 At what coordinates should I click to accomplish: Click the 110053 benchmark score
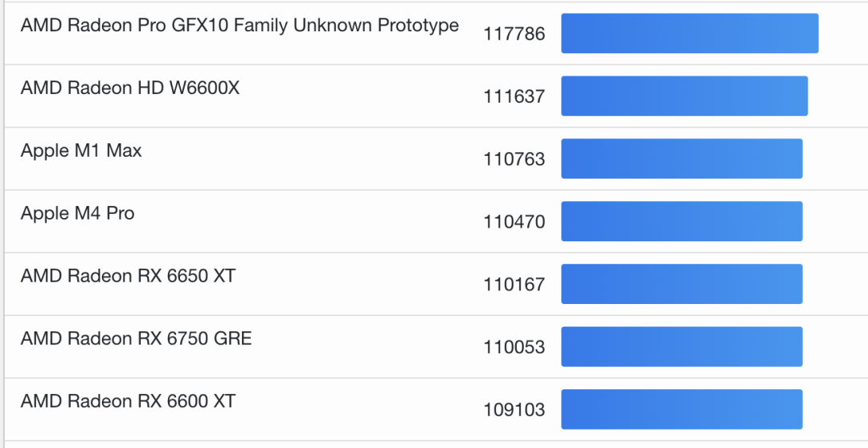(514, 347)
